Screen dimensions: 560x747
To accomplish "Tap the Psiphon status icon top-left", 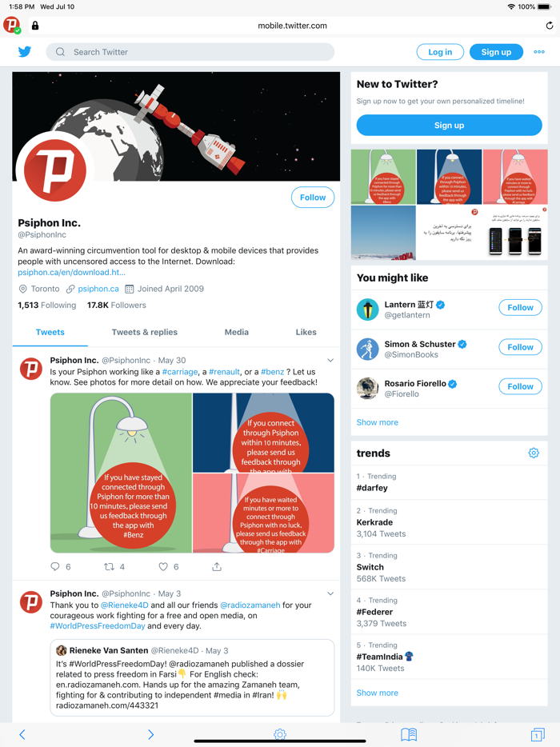I will [11, 25].
